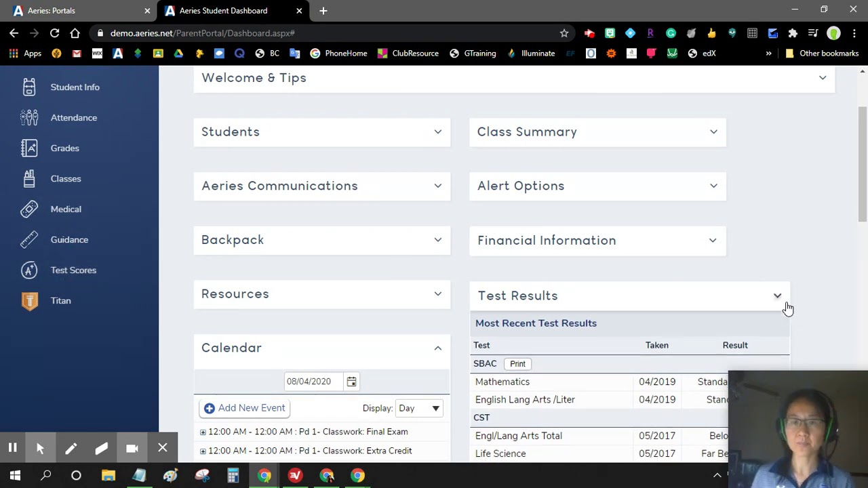Expand the Alert Options panel
The image size is (868, 488).
(x=713, y=186)
